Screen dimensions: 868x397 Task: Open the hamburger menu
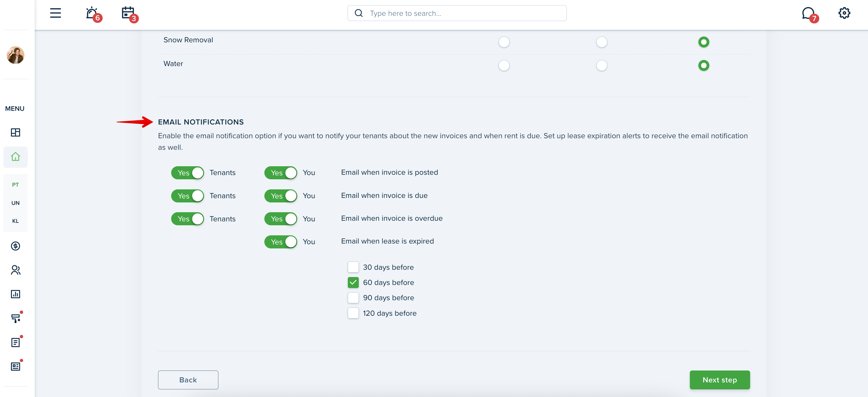[56, 13]
